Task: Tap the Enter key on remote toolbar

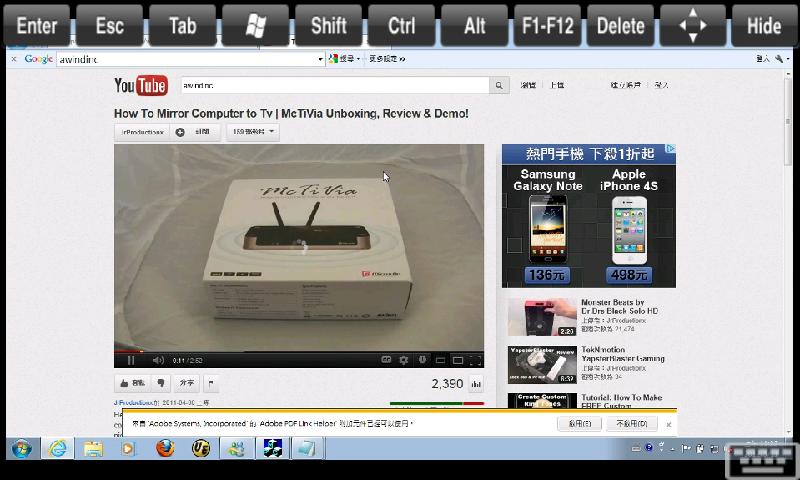Action: point(36,25)
